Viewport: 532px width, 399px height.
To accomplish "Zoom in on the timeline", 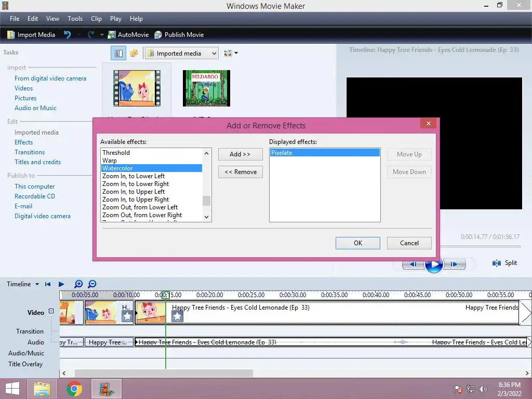I will tap(78, 284).
